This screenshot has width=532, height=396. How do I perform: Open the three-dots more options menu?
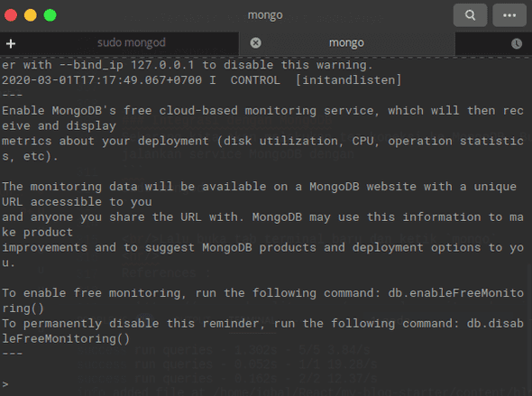(x=509, y=15)
